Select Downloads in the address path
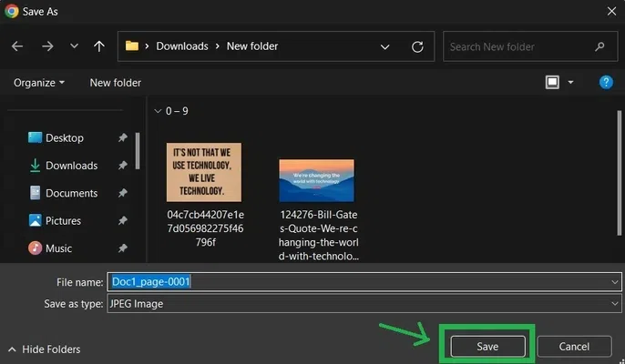625x364 pixels. pyautogui.click(x=182, y=46)
